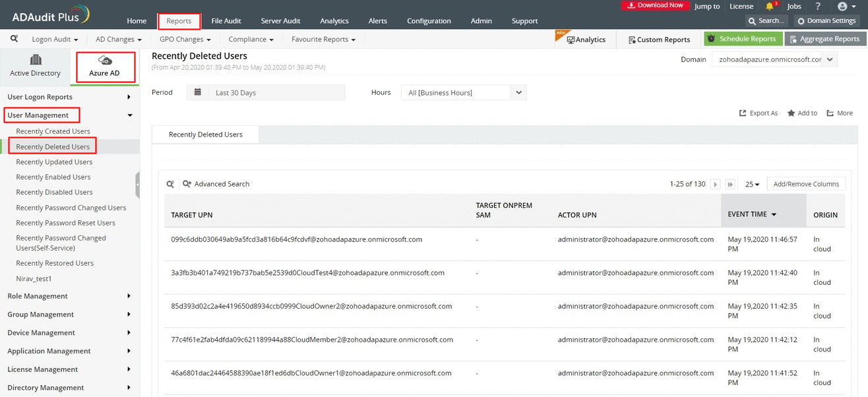Open Recently Created Users report

pos(53,131)
